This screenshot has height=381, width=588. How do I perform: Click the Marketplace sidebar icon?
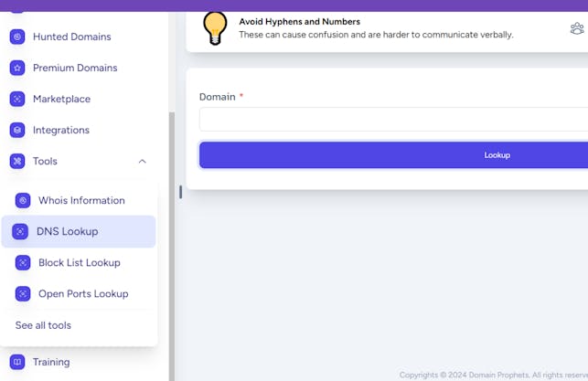(17, 100)
